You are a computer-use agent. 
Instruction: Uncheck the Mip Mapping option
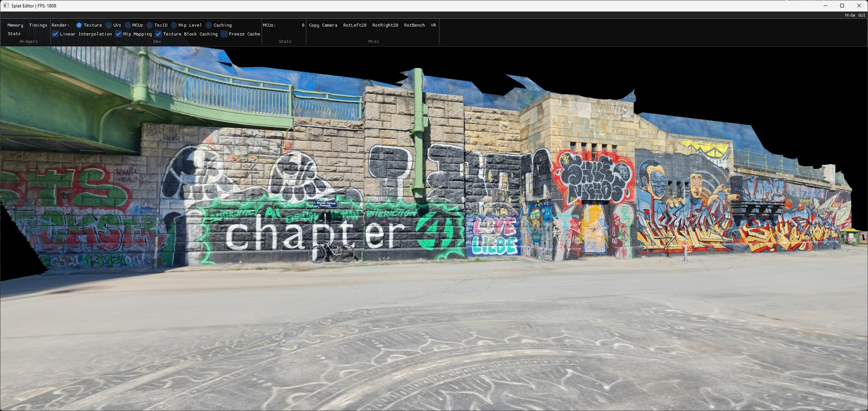coord(118,34)
